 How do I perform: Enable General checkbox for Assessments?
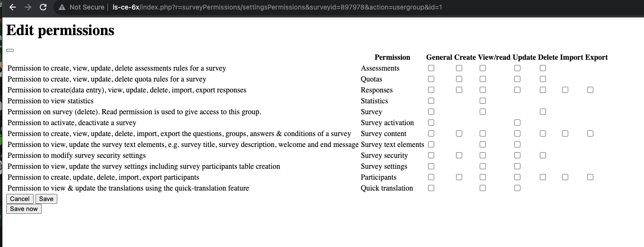tap(431, 68)
